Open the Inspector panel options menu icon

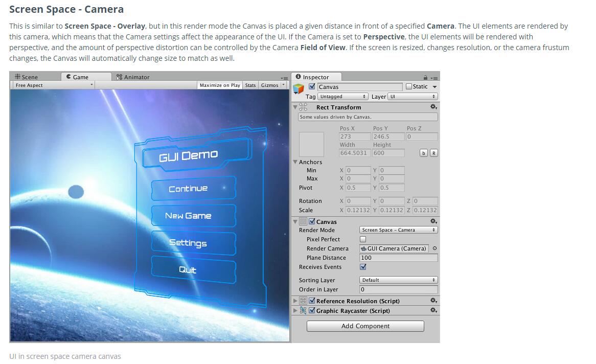click(x=434, y=78)
